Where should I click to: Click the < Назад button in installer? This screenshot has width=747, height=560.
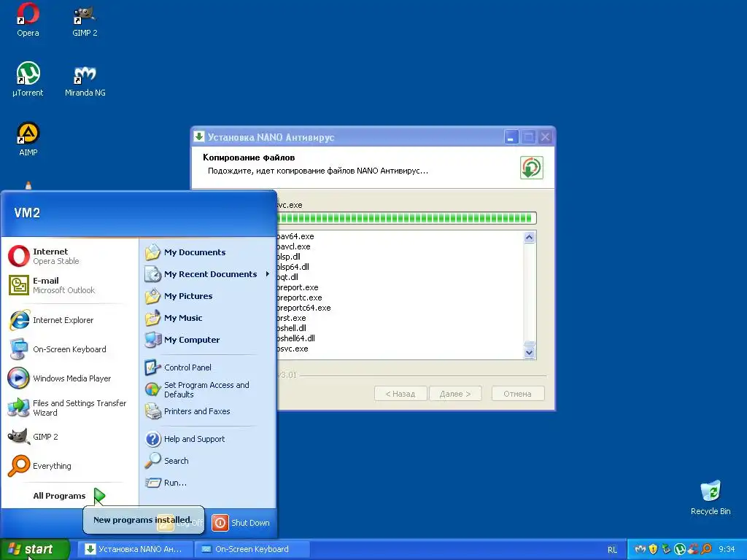click(400, 393)
